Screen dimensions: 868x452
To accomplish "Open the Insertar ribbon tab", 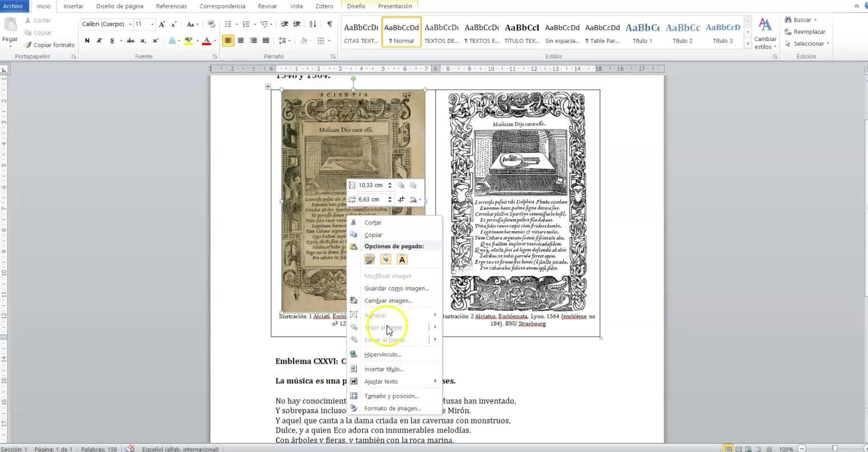I will click(x=73, y=6).
